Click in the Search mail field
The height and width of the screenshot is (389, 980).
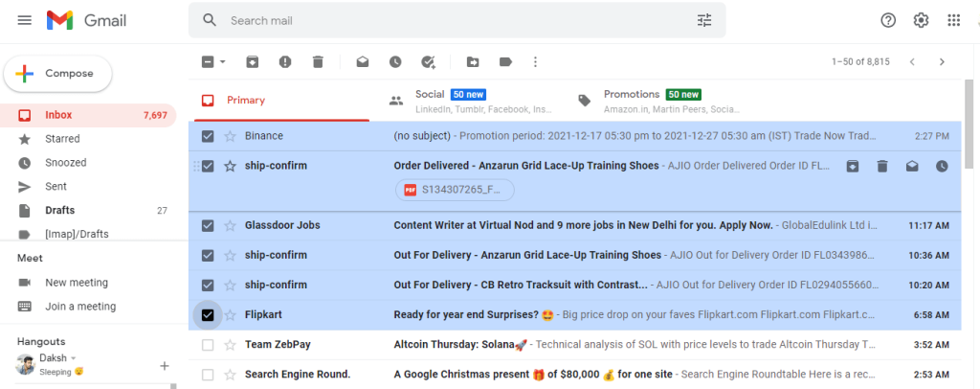pyautogui.click(x=457, y=20)
